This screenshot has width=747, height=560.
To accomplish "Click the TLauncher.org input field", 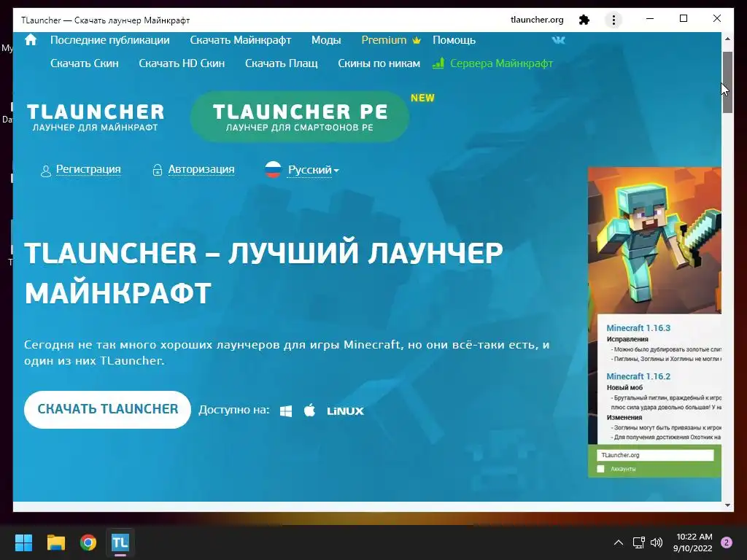I will click(x=655, y=455).
